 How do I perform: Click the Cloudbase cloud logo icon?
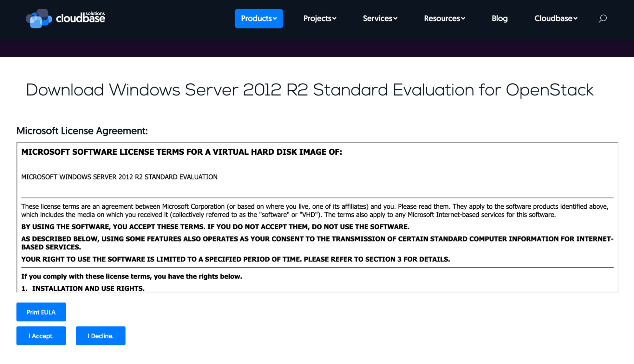click(39, 18)
